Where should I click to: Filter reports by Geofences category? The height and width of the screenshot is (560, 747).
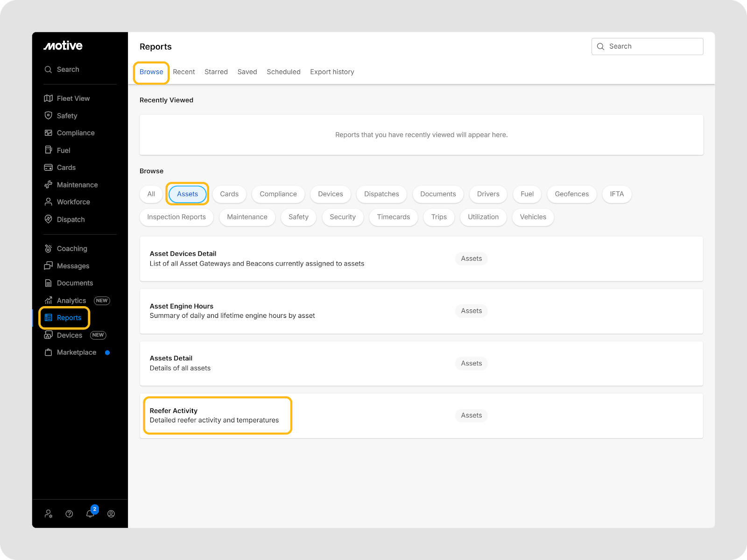pyautogui.click(x=571, y=194)
